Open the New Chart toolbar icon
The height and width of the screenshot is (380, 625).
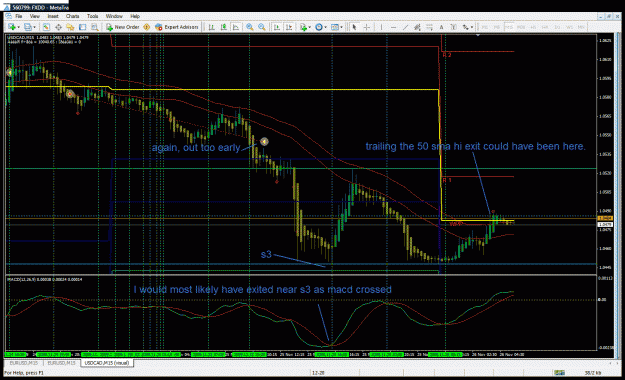point(12,27)
